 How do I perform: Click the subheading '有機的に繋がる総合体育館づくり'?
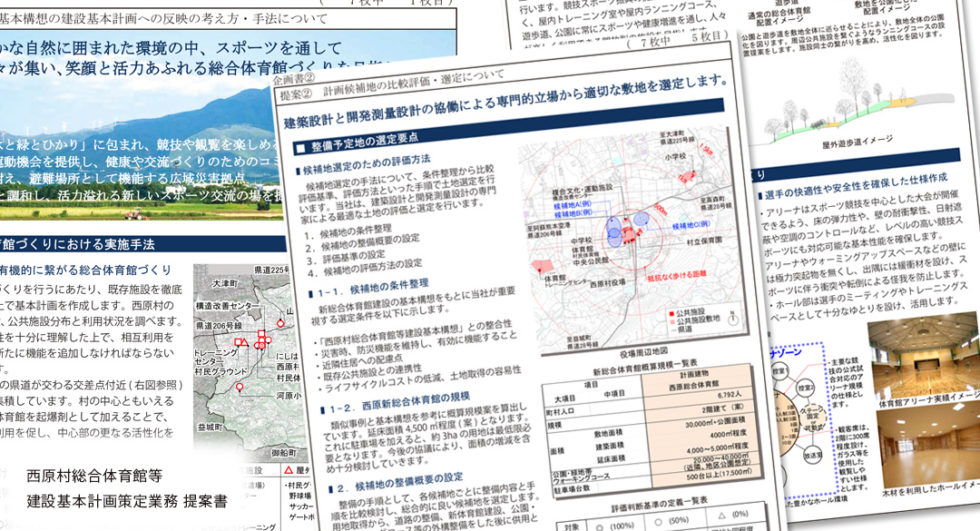tap(85, 270)
